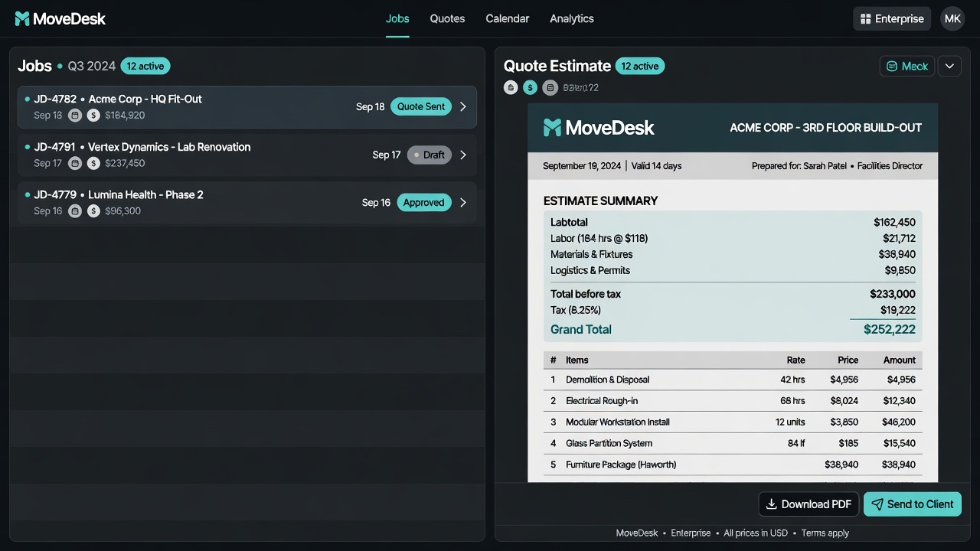The height and width of the screenshot is (551, 980).
Task: Click the $96,300 amount in the job list
Action: pyautogui.click(x=122, y=210)
